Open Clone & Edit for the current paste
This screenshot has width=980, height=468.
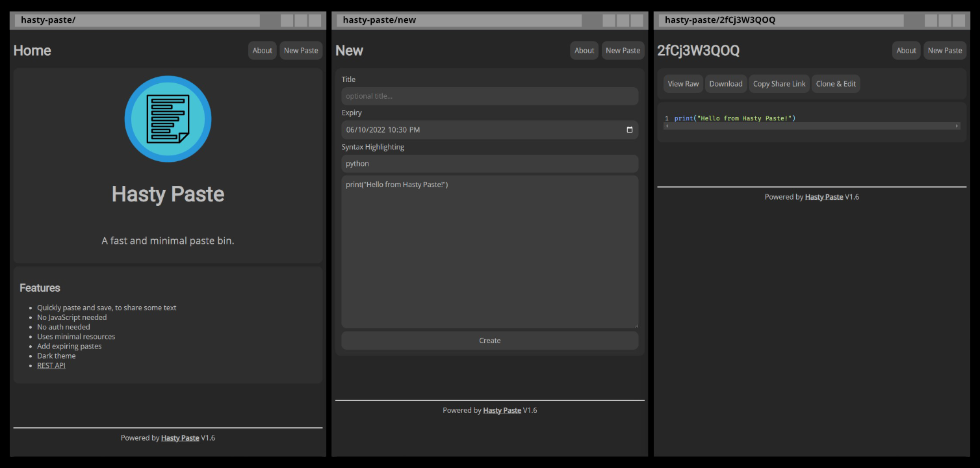(836, 83)
